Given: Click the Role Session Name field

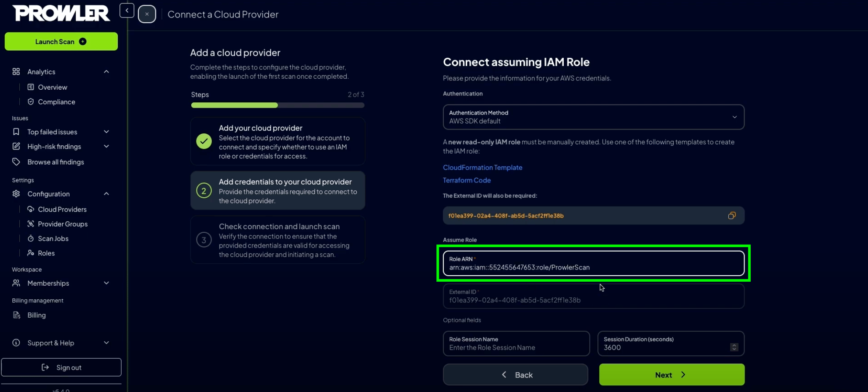Looking at the screenshot, I should (x=516, y=343).
